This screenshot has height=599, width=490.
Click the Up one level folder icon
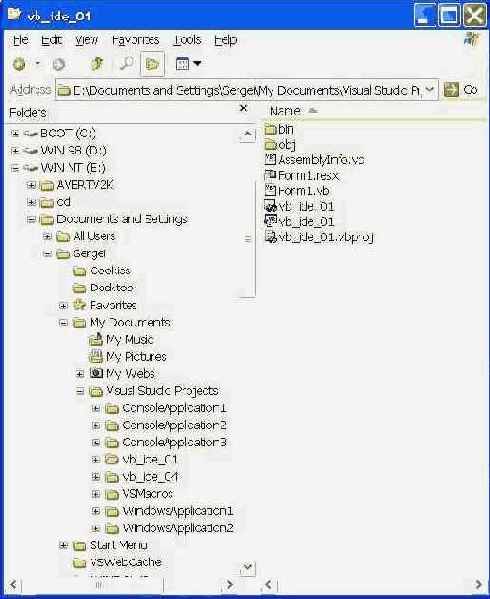point(97,63)
